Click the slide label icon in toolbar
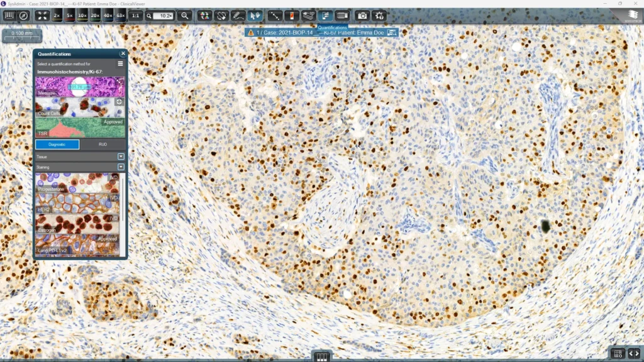Viewport: 644px width, 362px height. pos(292,16)
